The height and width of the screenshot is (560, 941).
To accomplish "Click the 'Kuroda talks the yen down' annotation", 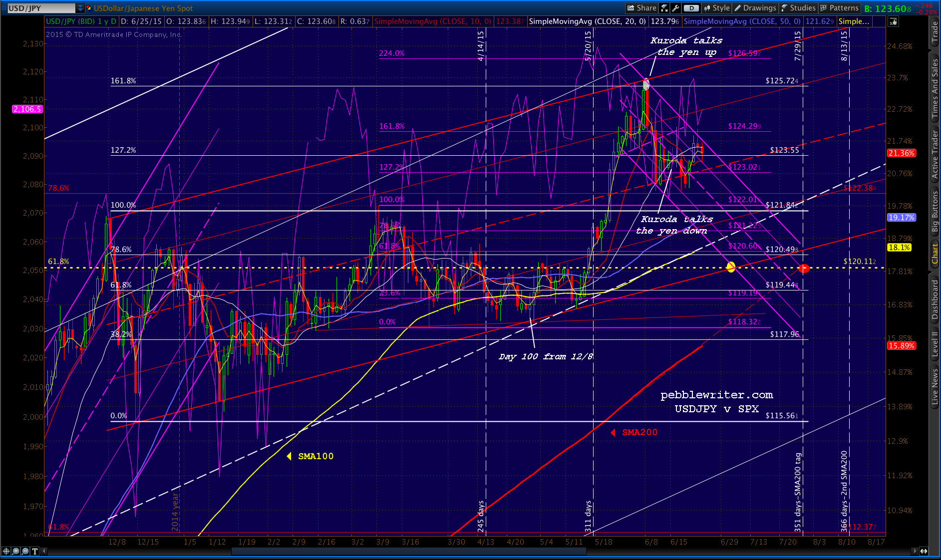I will point(674,225).
